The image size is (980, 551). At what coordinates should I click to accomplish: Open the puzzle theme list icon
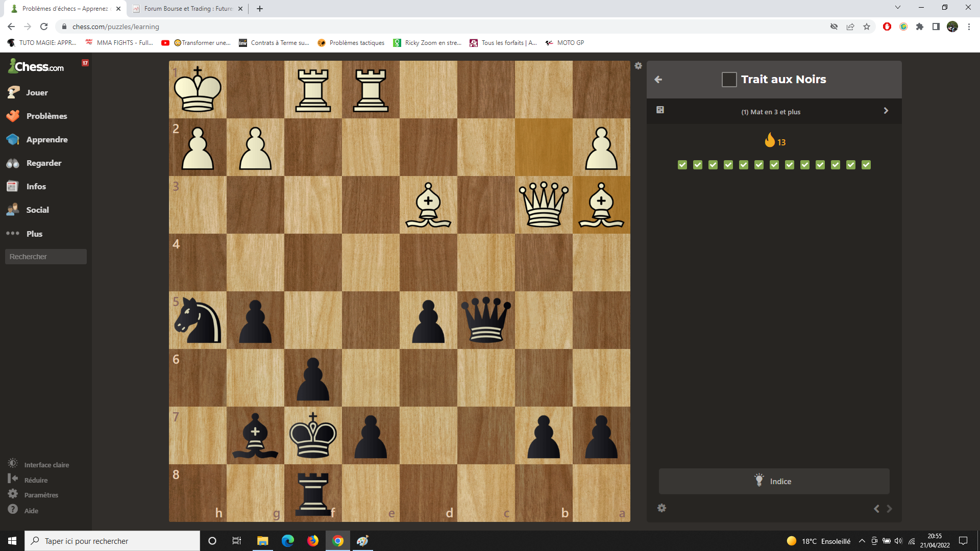[x=660, y=110]
